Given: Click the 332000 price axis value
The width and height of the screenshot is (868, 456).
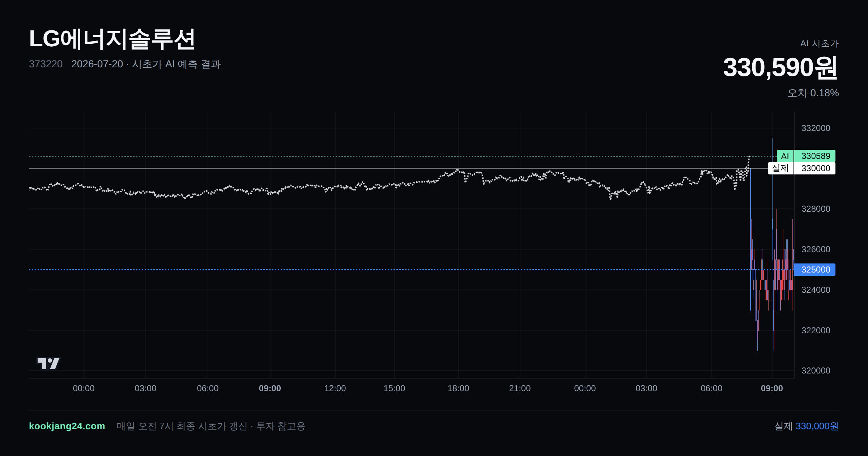Looking at the screenshot, I should click(816, 128).
